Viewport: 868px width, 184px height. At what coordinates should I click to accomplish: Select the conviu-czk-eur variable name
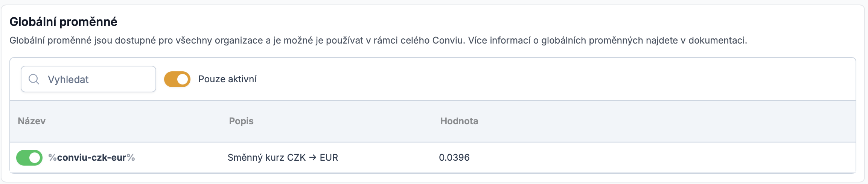(91, 158)
